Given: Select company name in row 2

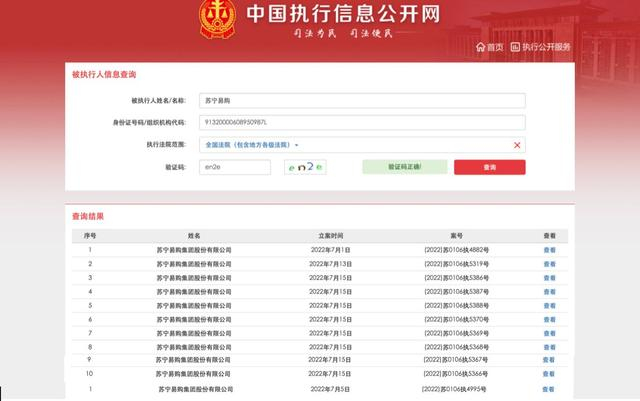Looking at the screenshot, I should click(x=194, y=264).
